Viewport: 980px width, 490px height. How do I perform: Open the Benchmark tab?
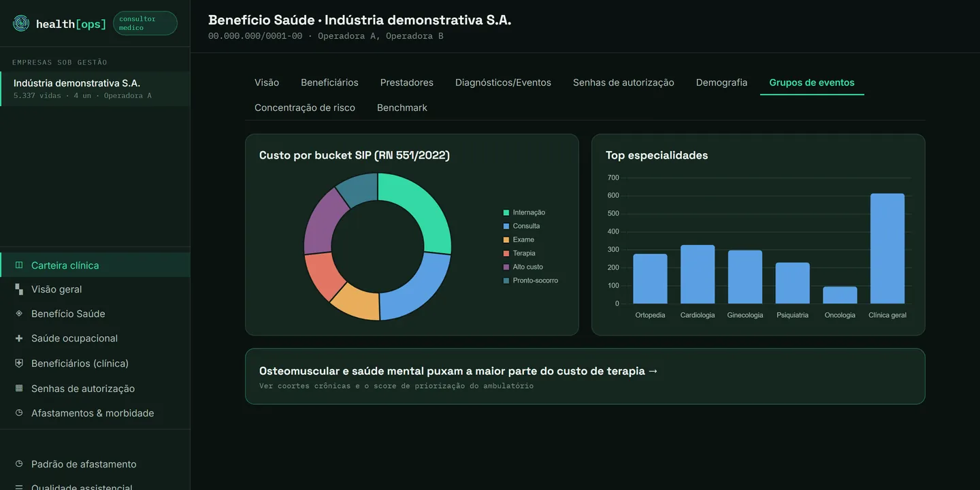[x=402, y=108]
